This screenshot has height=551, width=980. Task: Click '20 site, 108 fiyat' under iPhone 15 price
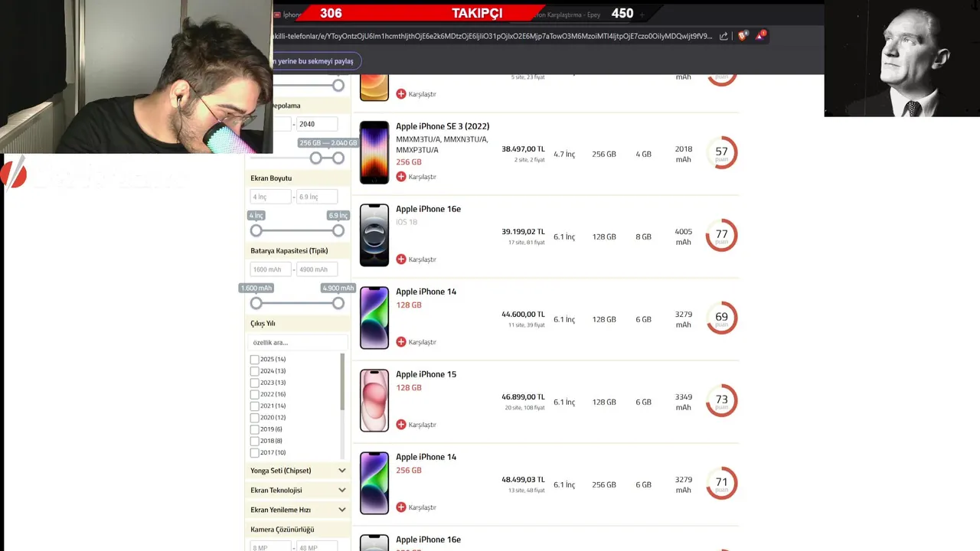point(525,408)
